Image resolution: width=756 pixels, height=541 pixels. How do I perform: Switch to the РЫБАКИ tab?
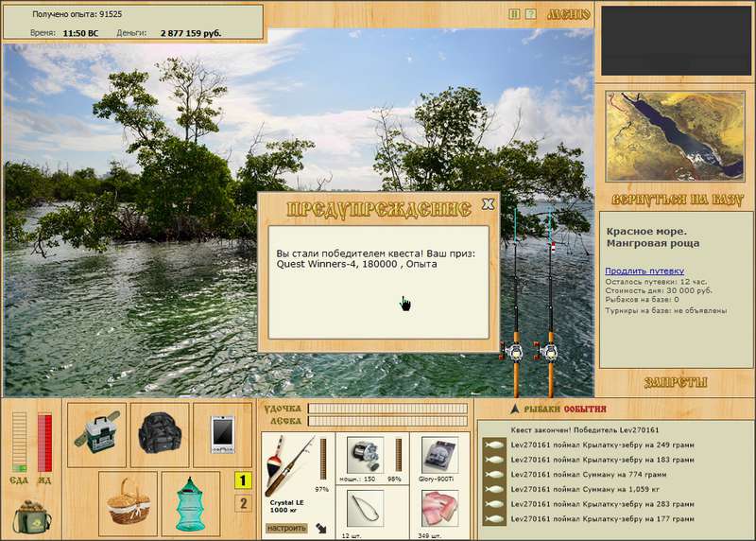(x=541, y=410)
